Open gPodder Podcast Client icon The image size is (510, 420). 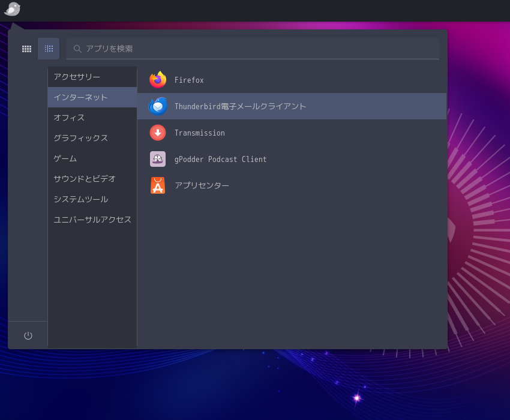coord(158,159)
